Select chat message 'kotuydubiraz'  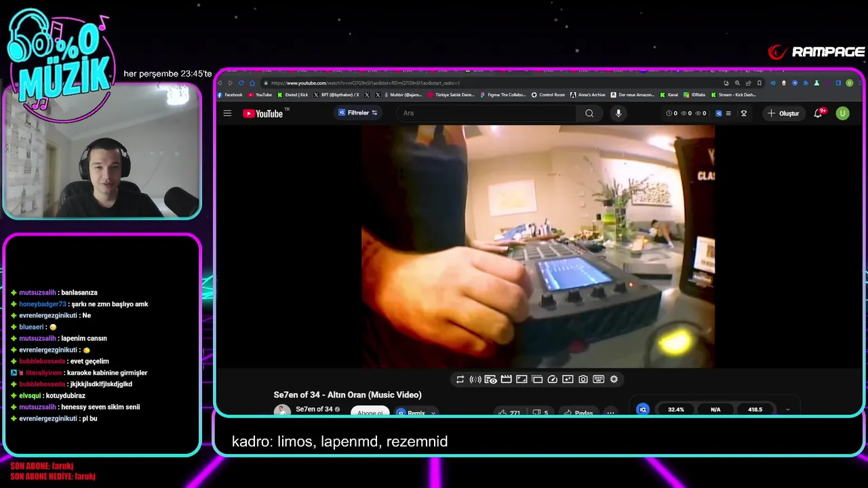click(x=66, y=396)
